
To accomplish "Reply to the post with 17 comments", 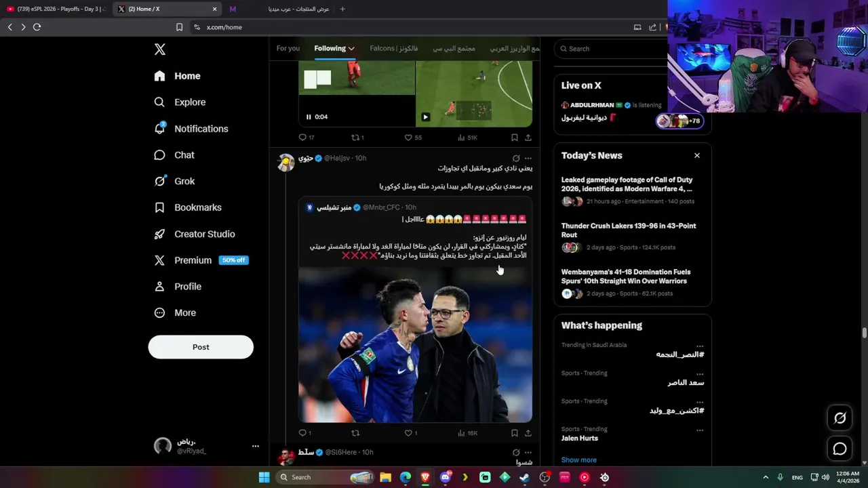I will pos(307,138).
